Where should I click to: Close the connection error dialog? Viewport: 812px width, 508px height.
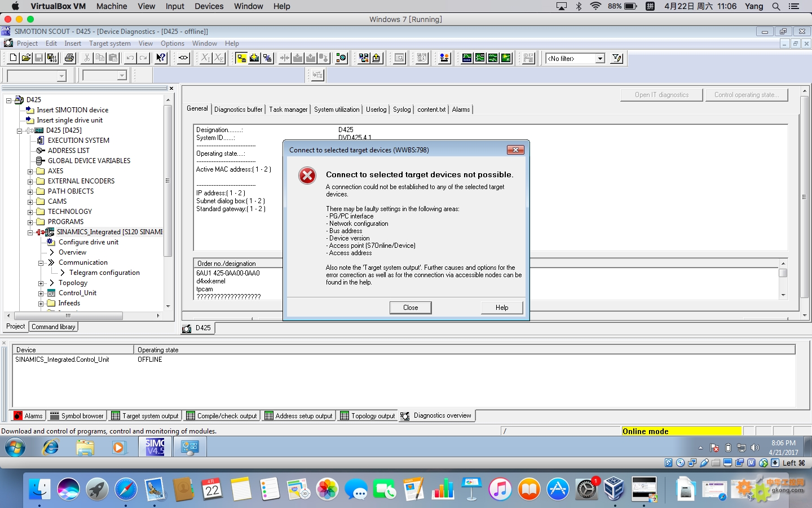[x=411, y=308]
